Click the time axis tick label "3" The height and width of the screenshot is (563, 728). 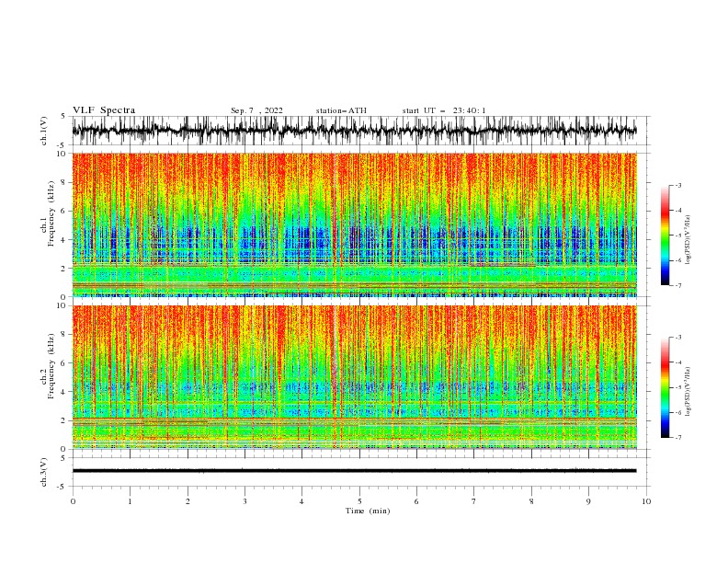[245, 501]
